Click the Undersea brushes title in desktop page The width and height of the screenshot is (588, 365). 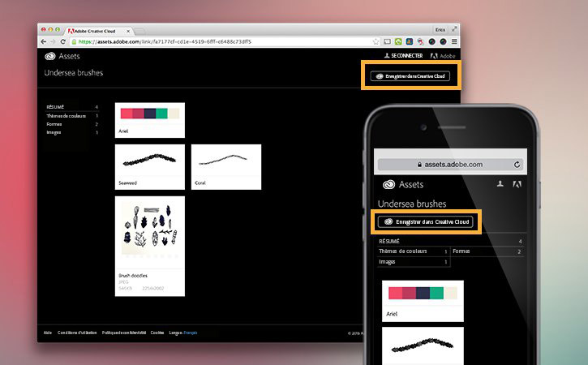[x=74, y=73]
